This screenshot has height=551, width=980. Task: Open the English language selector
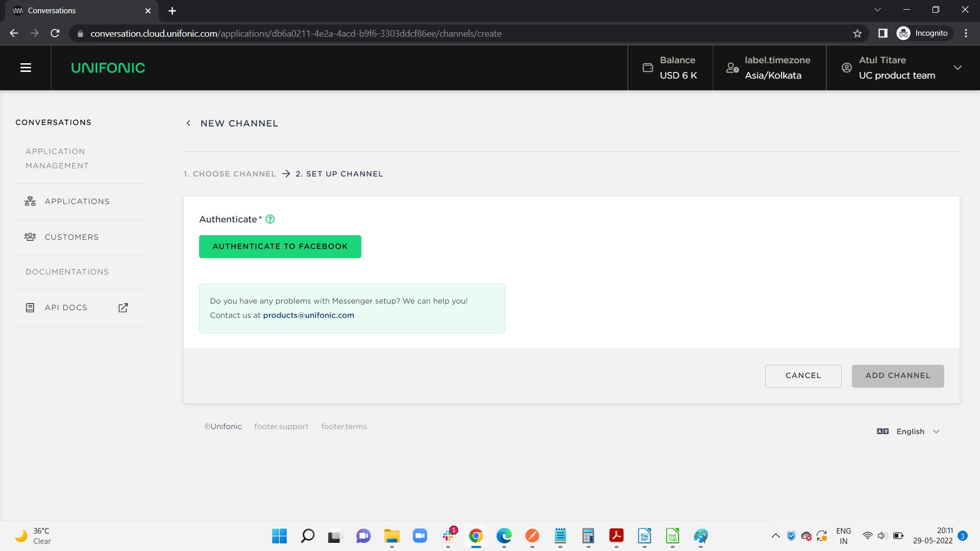(910, 432)
